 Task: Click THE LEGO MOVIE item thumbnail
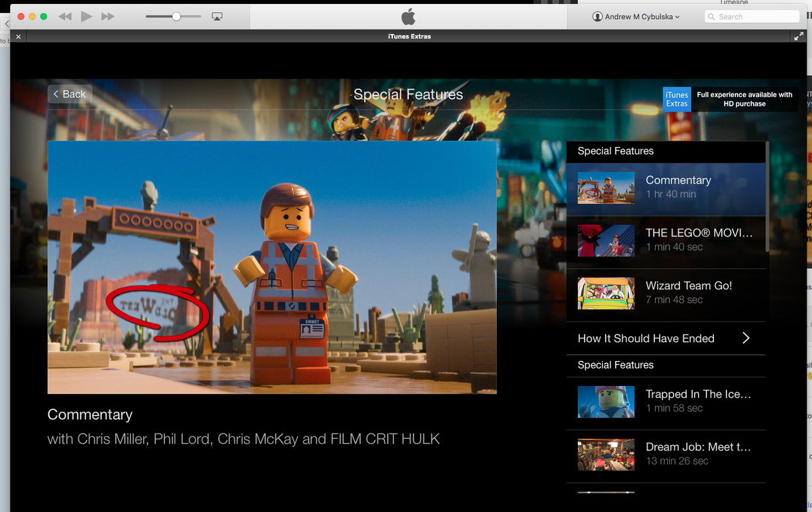[606, 240]
